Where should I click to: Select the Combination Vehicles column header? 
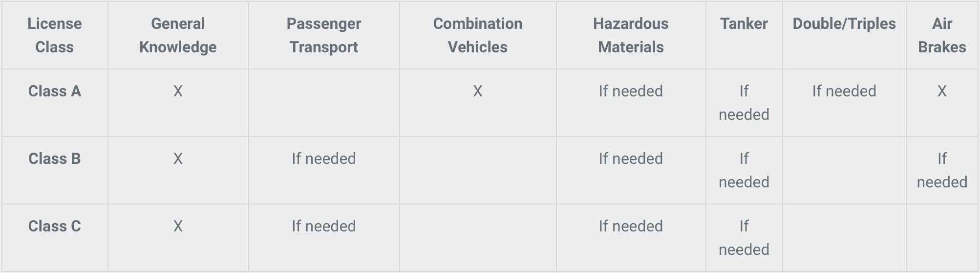[x=477, y=35]
